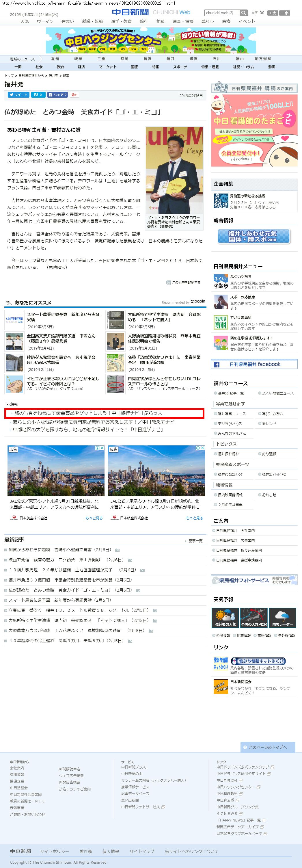Image resolution: width=302 pixels, height=868 pixels.
Task: Increase font size with 大 button
Action: (x=272, y=13)
